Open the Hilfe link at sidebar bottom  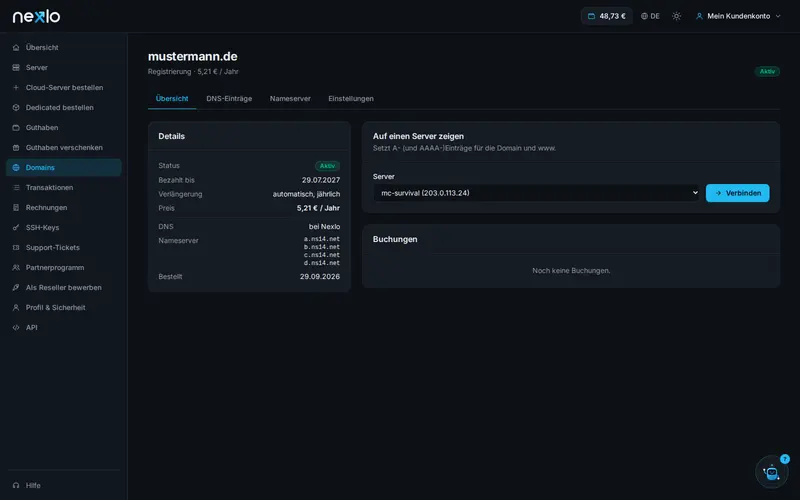click(64, 485)
